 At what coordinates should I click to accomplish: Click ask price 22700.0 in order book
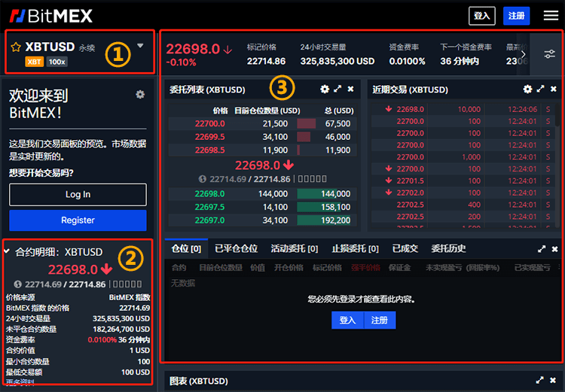pyautogui.click(x=209, y=124)
